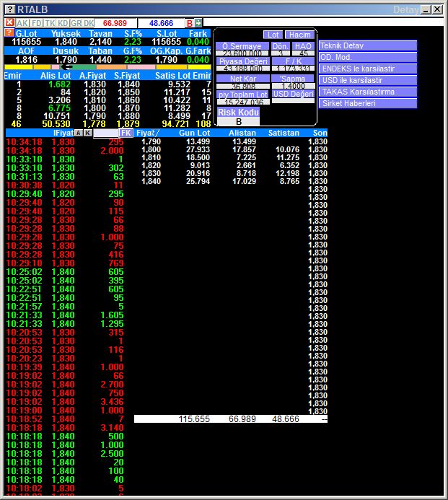Screen dimensions: 448x500
Task: Click USD ile karsilastir
Action: [368, 80]
